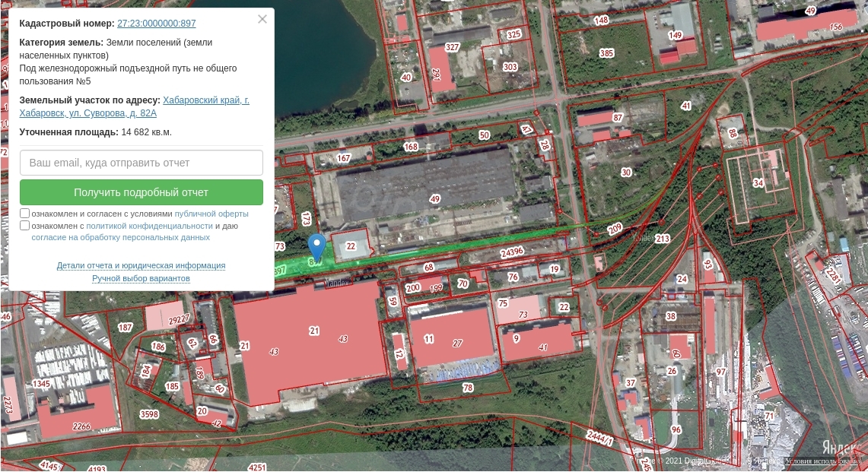This screenshot has height=472, width=868.
Task: Open 'Ручной выбор вариантов' option
Action: pos(141,278)
